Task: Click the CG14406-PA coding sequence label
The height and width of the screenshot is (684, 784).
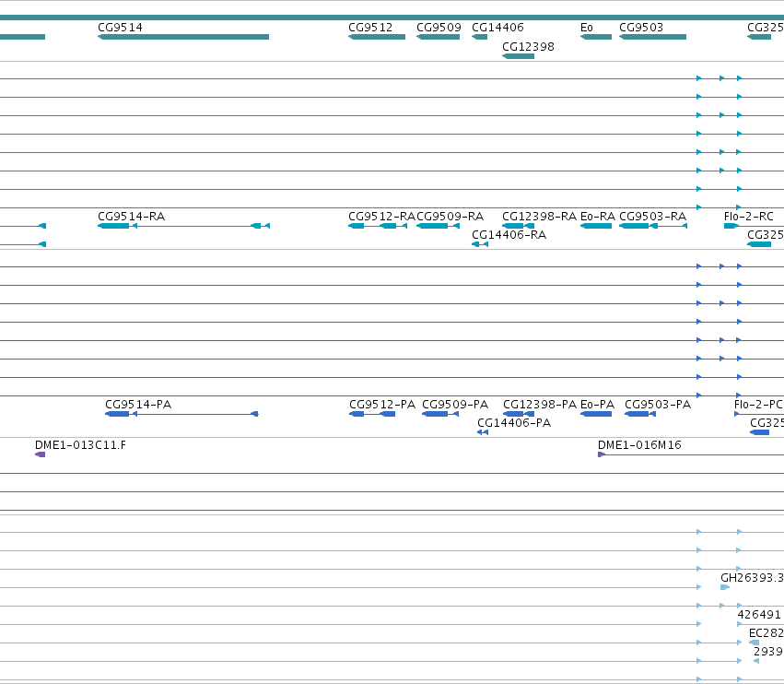Action: (514, 423)
